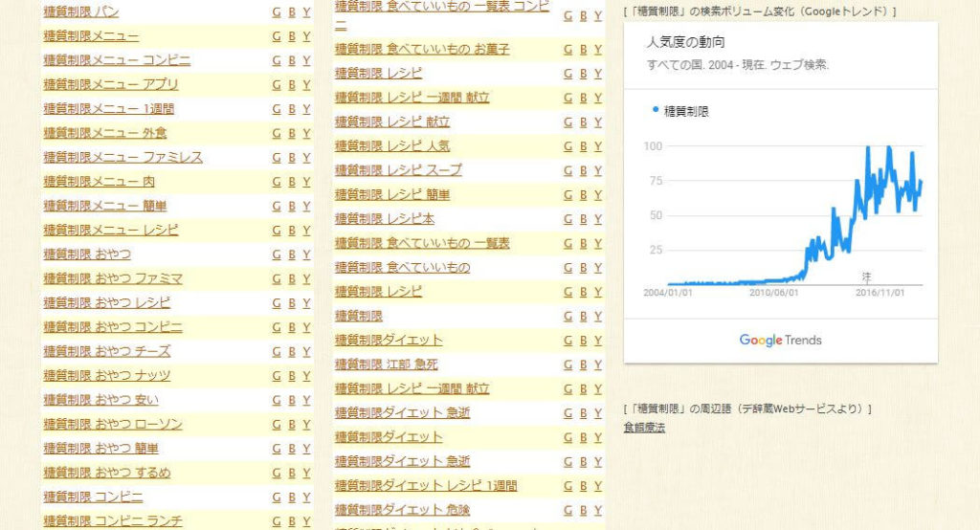The width and height of the screenshot is (980, 530).
Task: Click B link for 糖質制限 おやつ ローソン
Action: [x=292, y=425]
